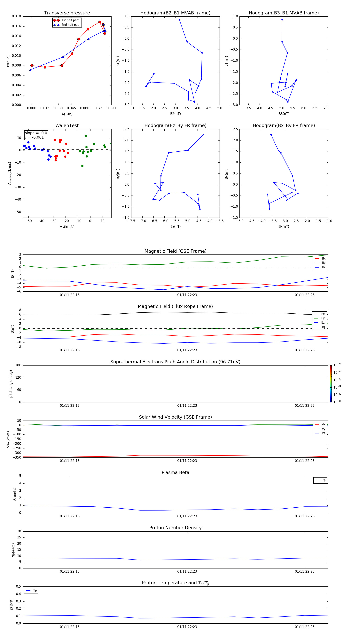Screen dimensions: 351x644
Task: Click the topmost green dot in WalenTest
Action: click(x=86, y=136)
